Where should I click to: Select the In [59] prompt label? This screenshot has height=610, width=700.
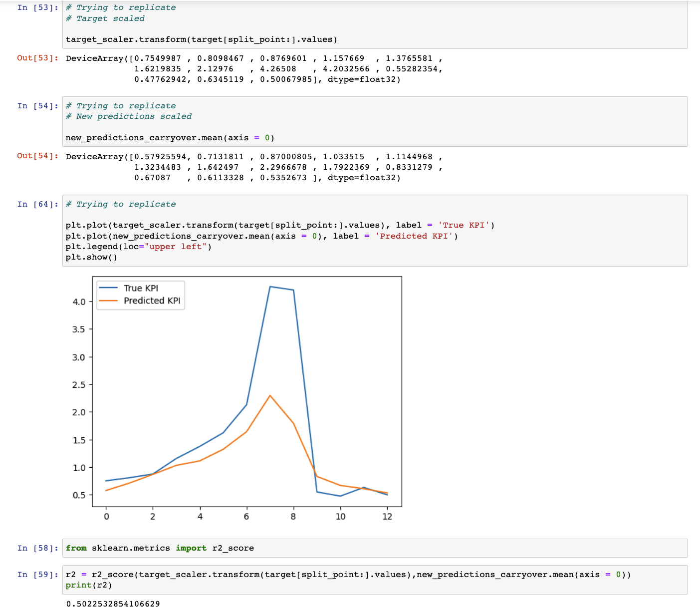[37, 575]
